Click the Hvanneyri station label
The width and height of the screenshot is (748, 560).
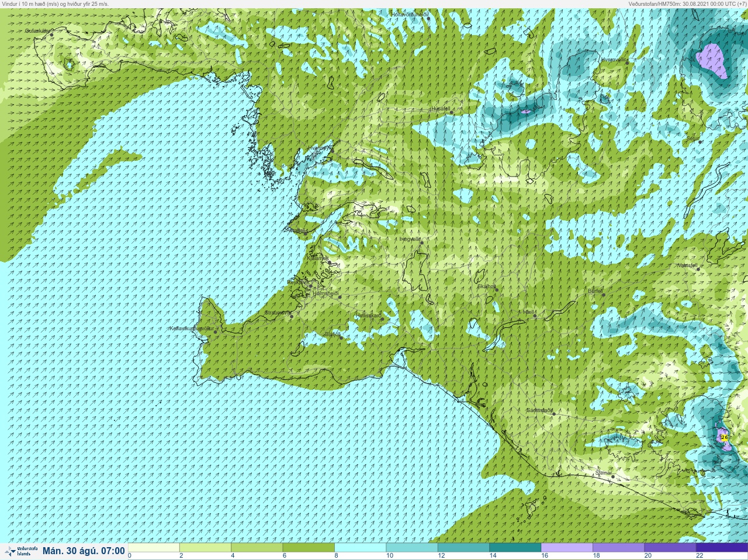tap(320, 148)
